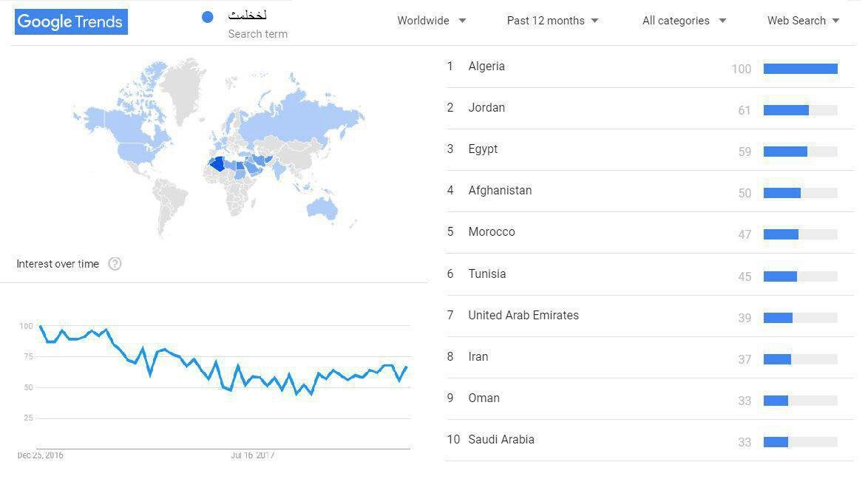Click Algeria on the world map
Image resolution: width=868 pixels, height=479 pixels.
(x=217, y=164)
